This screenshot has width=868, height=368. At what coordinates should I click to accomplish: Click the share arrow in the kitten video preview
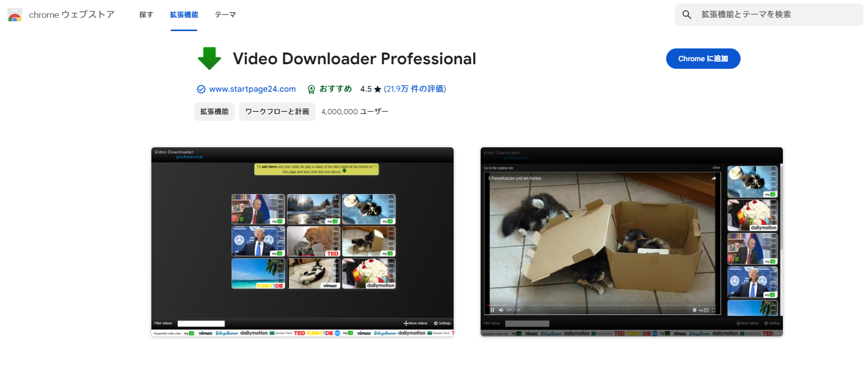click(x=714, y=178)
